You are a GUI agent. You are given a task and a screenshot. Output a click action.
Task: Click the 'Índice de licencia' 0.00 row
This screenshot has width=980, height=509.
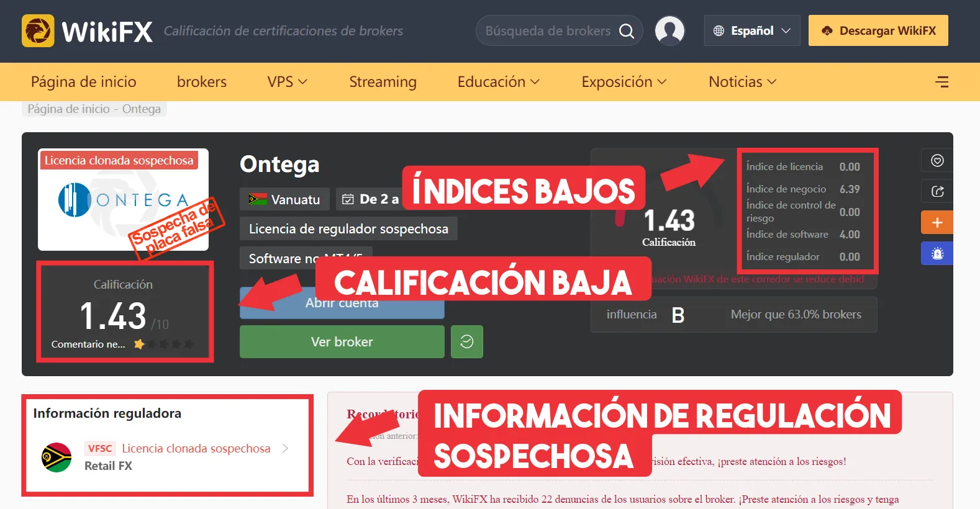[x=803, y=166]
